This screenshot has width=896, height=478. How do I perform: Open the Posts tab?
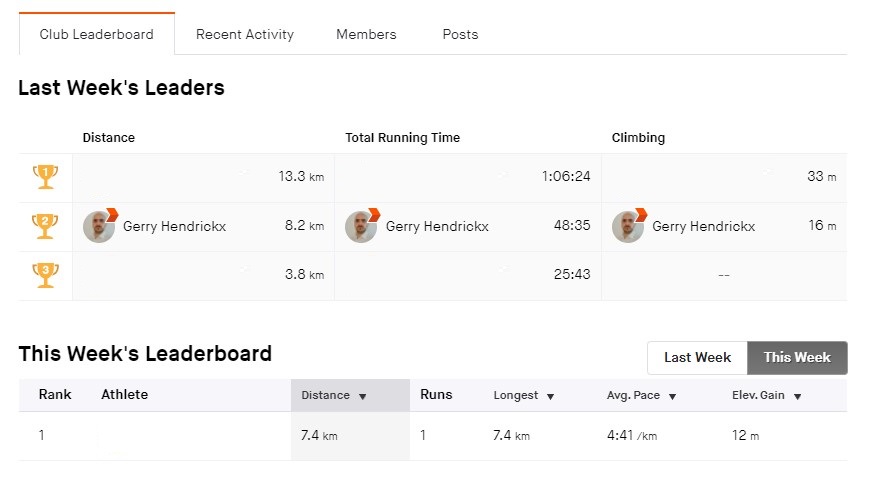(460, 34)
